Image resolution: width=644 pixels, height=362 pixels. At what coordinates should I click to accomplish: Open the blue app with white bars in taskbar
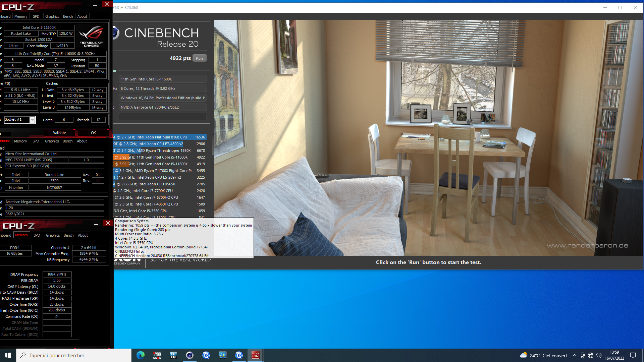coord(173,355)
